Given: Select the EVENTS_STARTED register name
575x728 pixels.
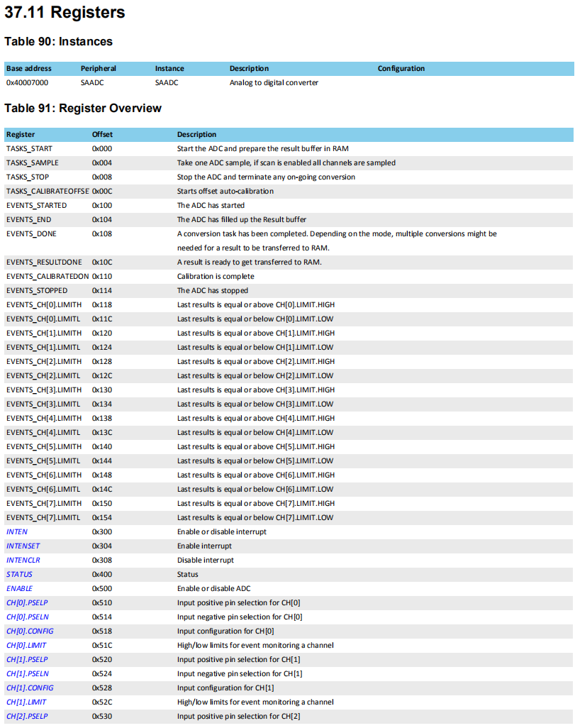Looking at the screenshot, I should click(x=36, y=205).
